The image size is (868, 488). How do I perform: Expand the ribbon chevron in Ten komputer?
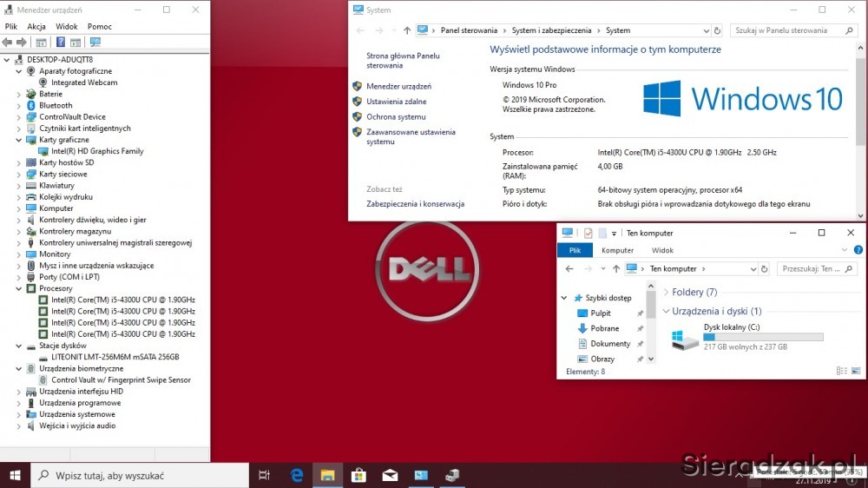click(x=845, y=250)
